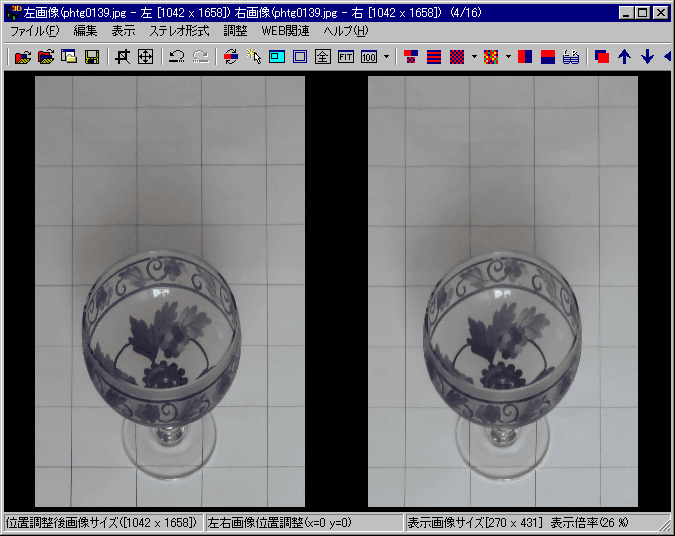This screenshot has height=536, width=675.
Task: Toggle horizontal interlaced stripes display mode
Action: click(434, 57)
